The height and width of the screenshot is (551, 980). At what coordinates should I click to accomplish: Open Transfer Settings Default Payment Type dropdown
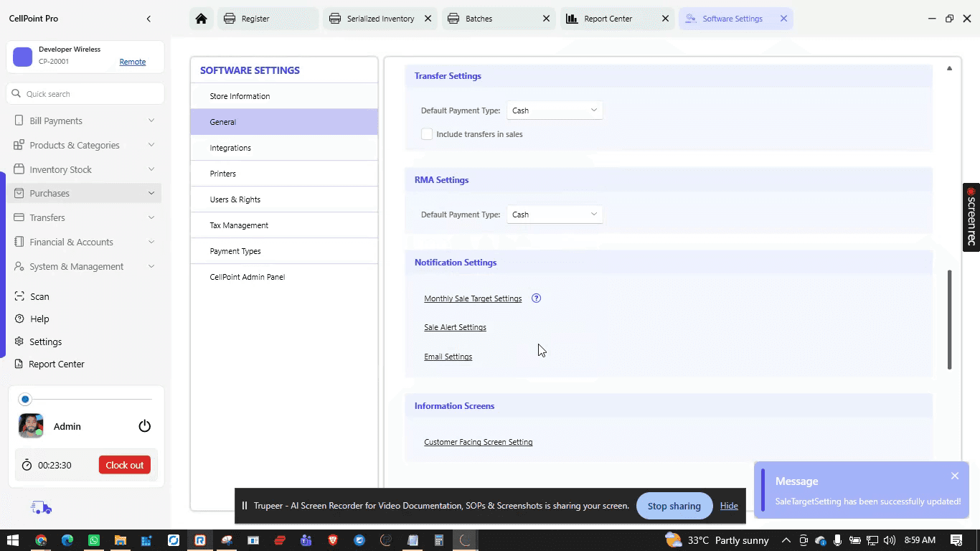pos(555,110)
